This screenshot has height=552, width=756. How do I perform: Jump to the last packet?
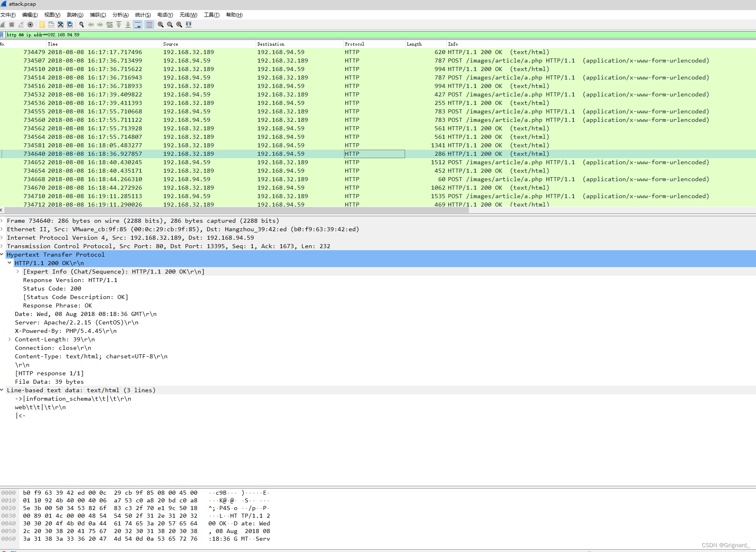coord(128,25)
